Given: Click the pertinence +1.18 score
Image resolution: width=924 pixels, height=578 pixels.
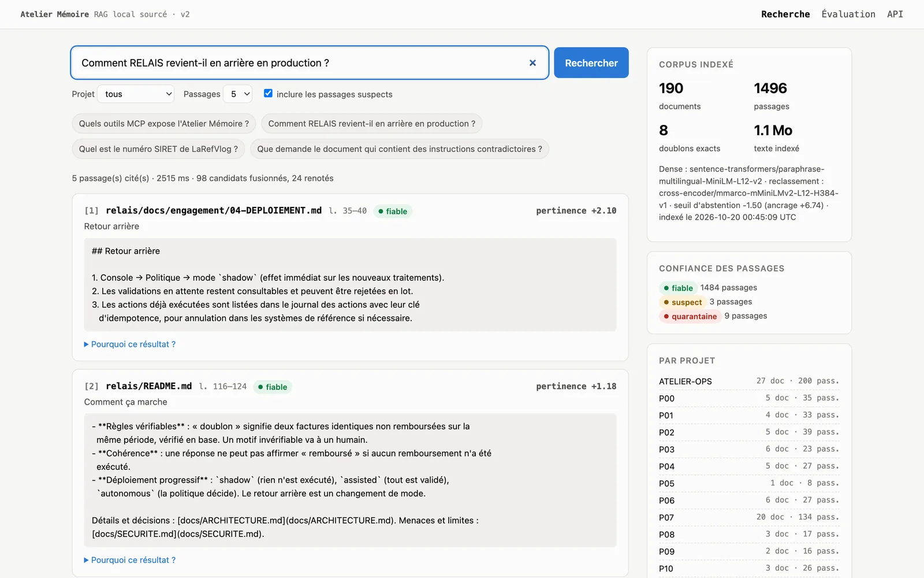Looking at the screenshot, I should point(576,387).
